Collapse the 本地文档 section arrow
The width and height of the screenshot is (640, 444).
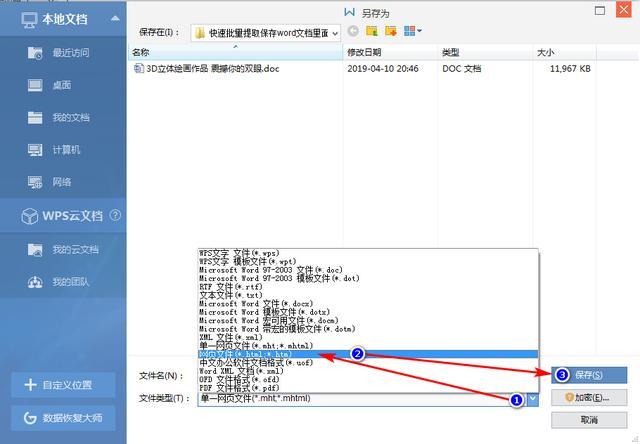coord(115,18)
